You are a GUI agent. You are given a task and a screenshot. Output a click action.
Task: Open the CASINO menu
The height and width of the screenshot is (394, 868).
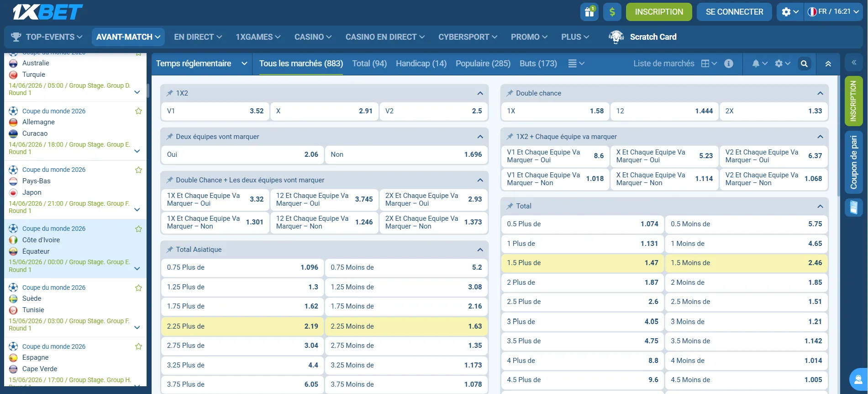point(313,37)
